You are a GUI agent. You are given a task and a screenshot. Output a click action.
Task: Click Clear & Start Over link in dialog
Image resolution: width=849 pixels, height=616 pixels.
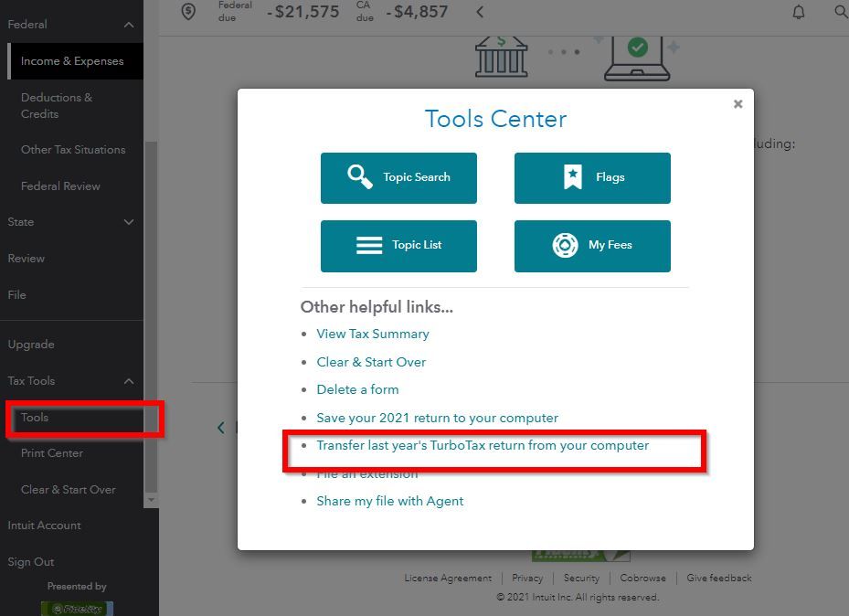(x=371, y=362)
